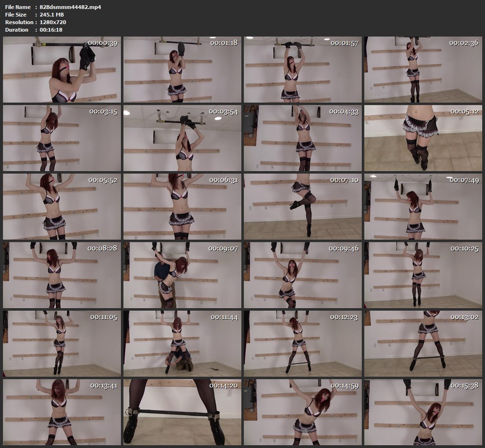Click the "Duration" label

[x=17, y=30]
